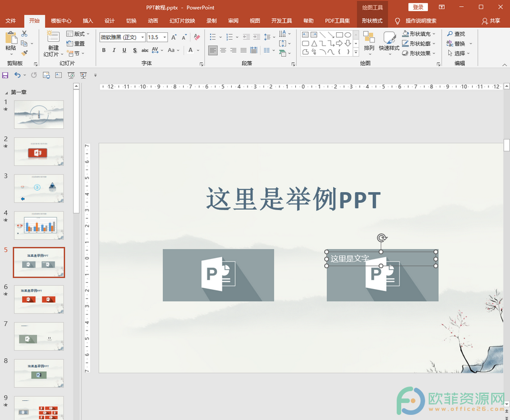510x420 pixels.
Task: Click the left PowerPoint logo image on slide
Action: [x=218, y=275]
